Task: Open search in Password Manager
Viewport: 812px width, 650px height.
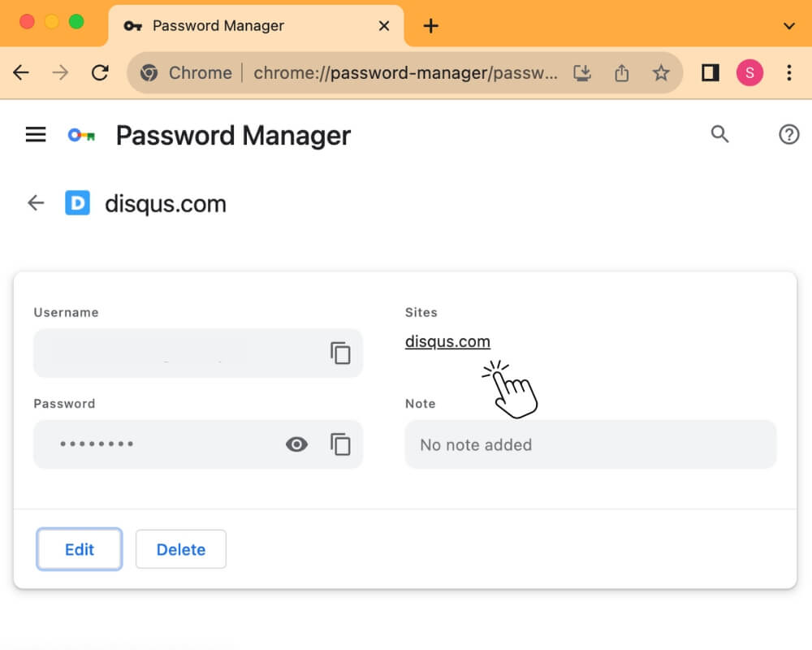Action: [719, 134]
